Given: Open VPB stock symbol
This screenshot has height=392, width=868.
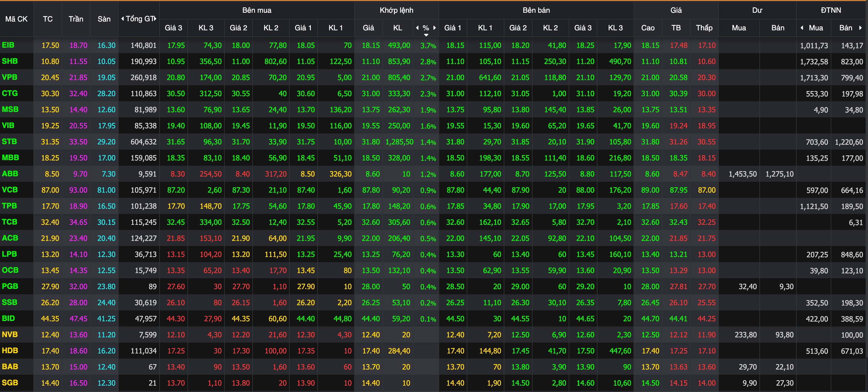Looking at the screenshot, I should coord(9,77).
